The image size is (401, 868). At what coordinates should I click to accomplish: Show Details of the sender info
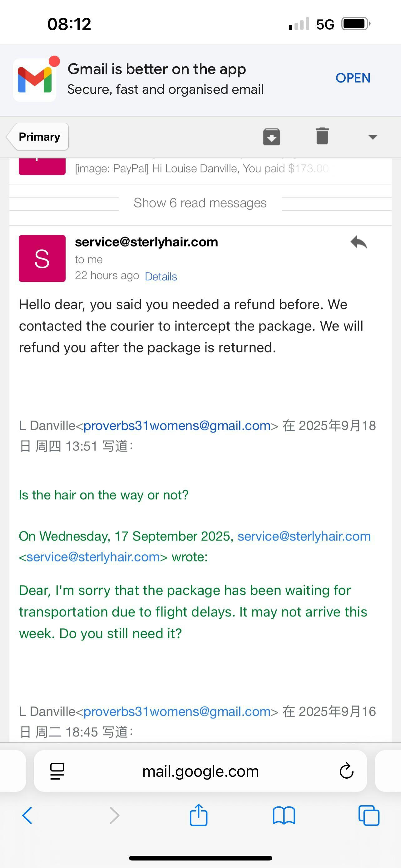161,277
